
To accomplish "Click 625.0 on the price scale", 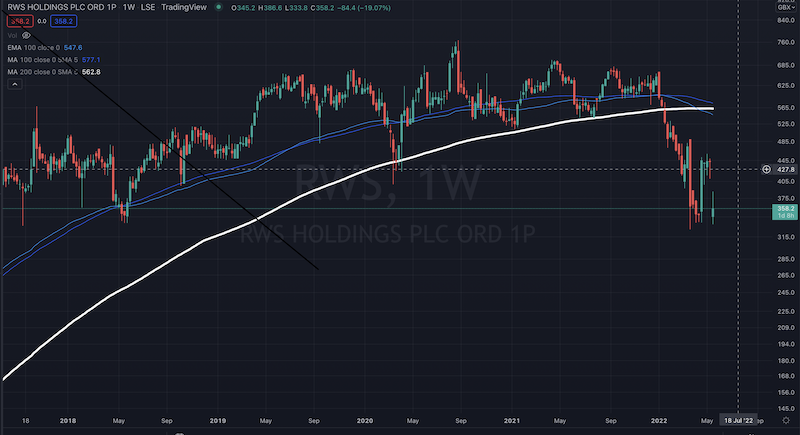I will tap(786, 86).
